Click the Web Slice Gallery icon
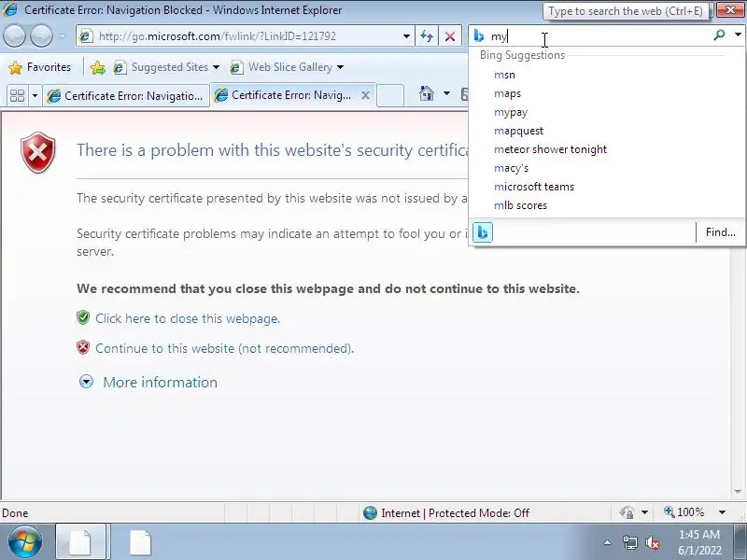Viewport: 747px width, 560px height. click(237, 67)
